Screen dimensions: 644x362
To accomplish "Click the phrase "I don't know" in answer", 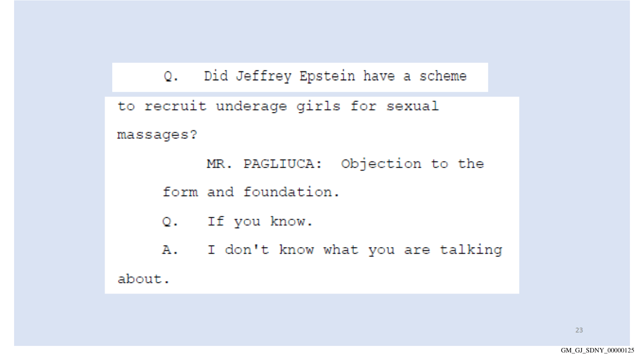I will pos(260,250).
